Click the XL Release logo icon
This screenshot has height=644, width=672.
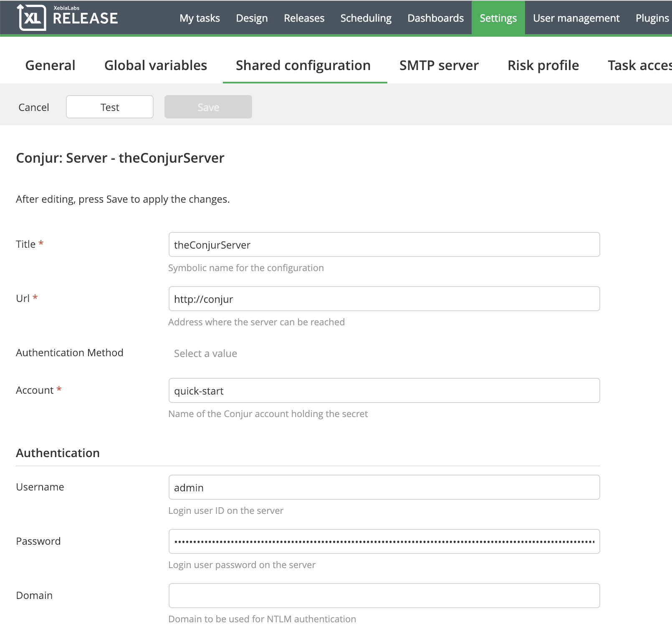coord(31,18)
